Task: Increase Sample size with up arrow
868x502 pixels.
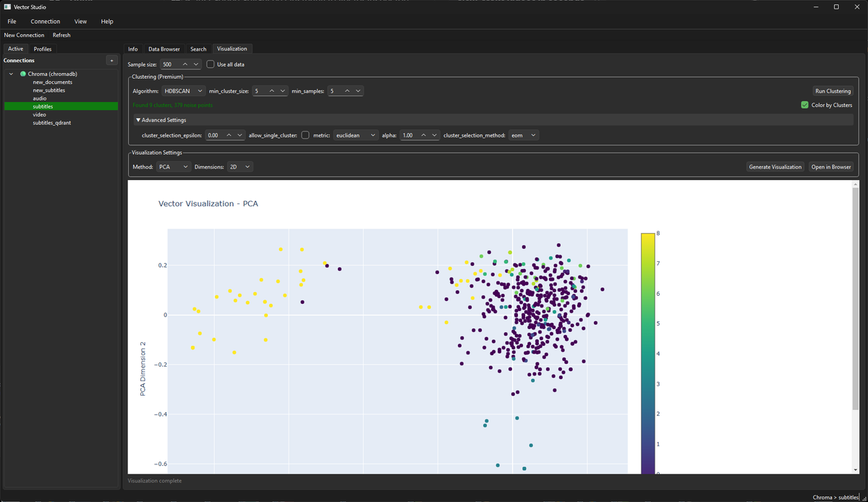Action: pos(185,64)
